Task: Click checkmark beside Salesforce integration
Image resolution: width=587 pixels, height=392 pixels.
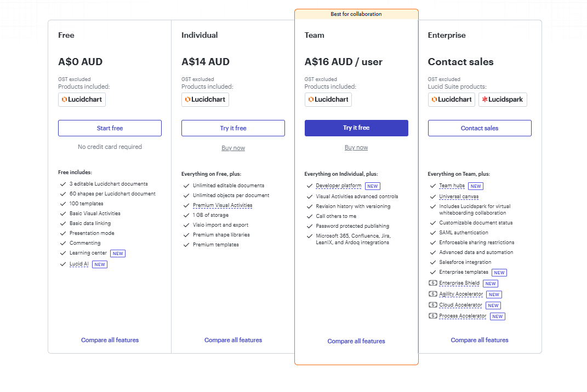Action: pyautogui.click(x=433, y=262)
